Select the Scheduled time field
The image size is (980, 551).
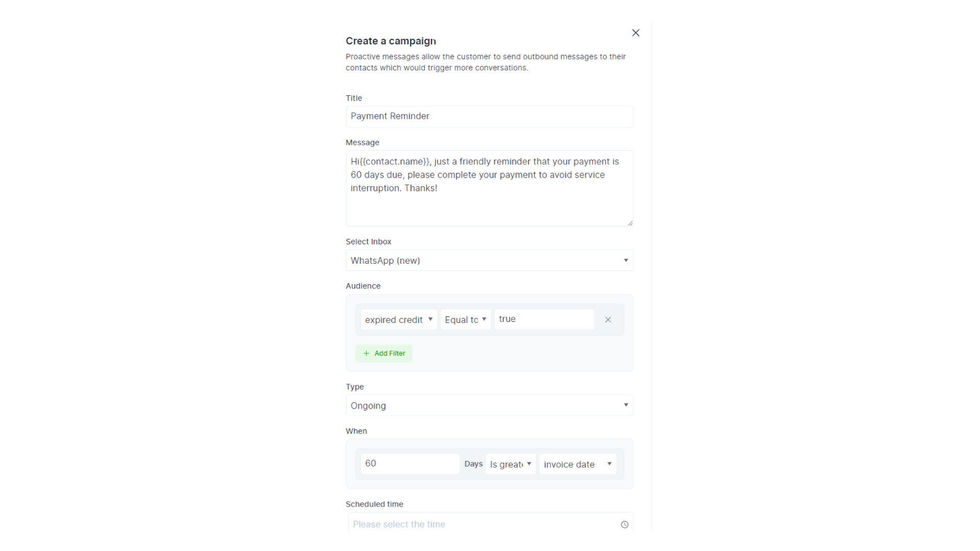tap(482, 524)
